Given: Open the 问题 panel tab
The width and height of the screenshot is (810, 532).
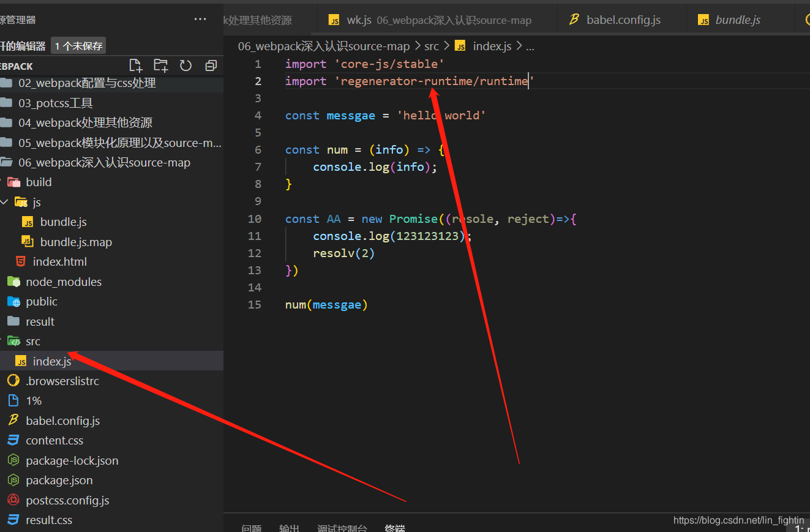Looking at the screenshot, I should tap(252, 528).
